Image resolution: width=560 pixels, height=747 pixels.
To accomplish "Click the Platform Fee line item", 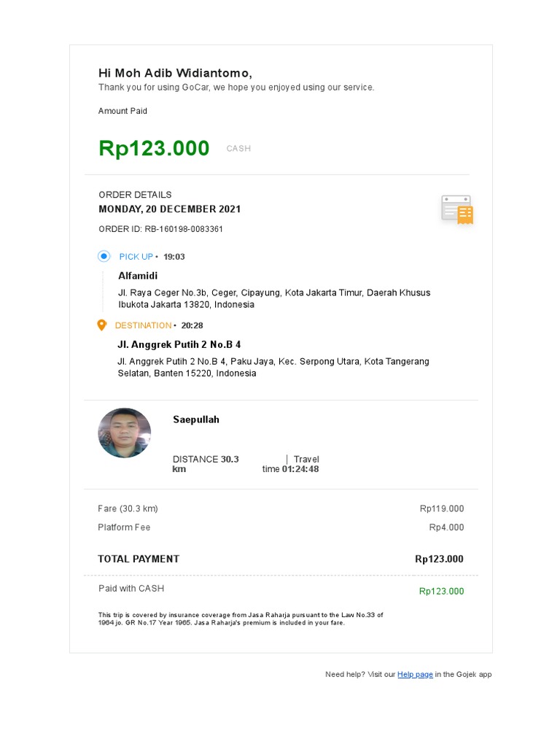I will pyautogui.click(x=124, y=527).
